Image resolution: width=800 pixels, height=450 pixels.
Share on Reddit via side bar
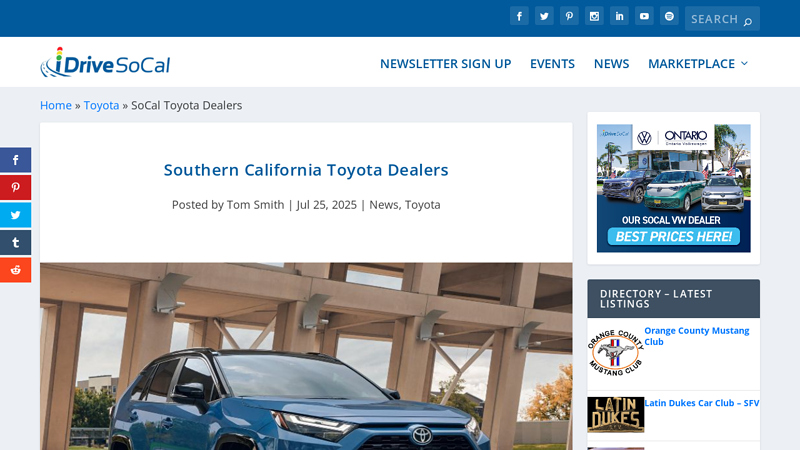[x=15, y=270]
